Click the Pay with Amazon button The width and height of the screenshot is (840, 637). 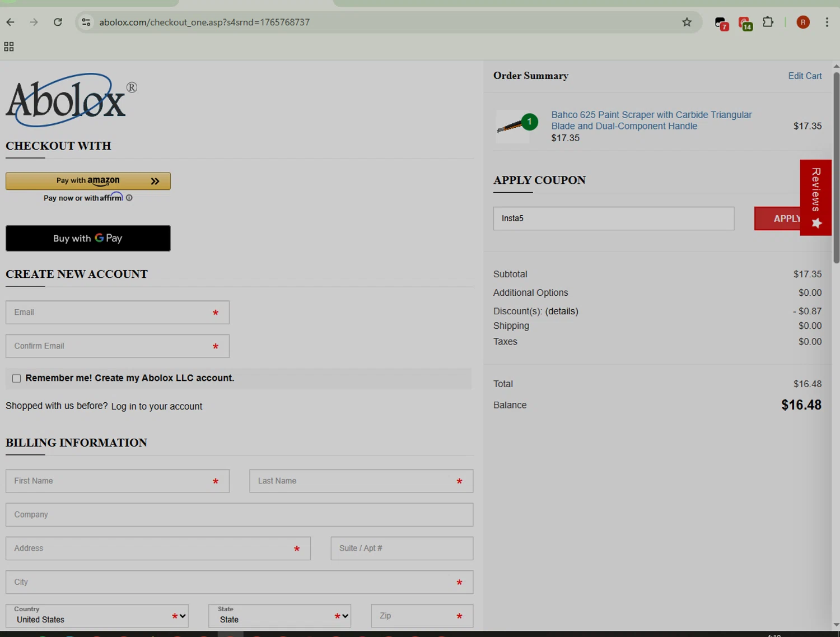pyautogui.click(x=88, y=181)
